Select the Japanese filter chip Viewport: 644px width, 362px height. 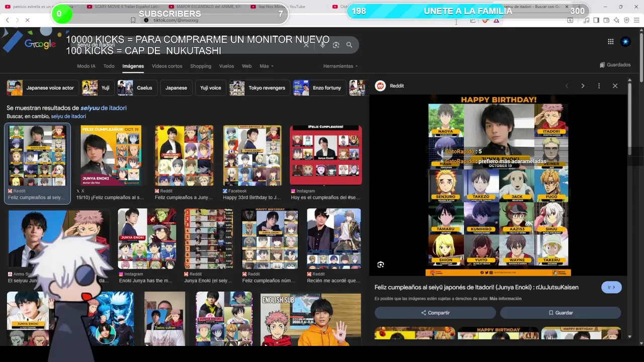click(x=176, y=87)
